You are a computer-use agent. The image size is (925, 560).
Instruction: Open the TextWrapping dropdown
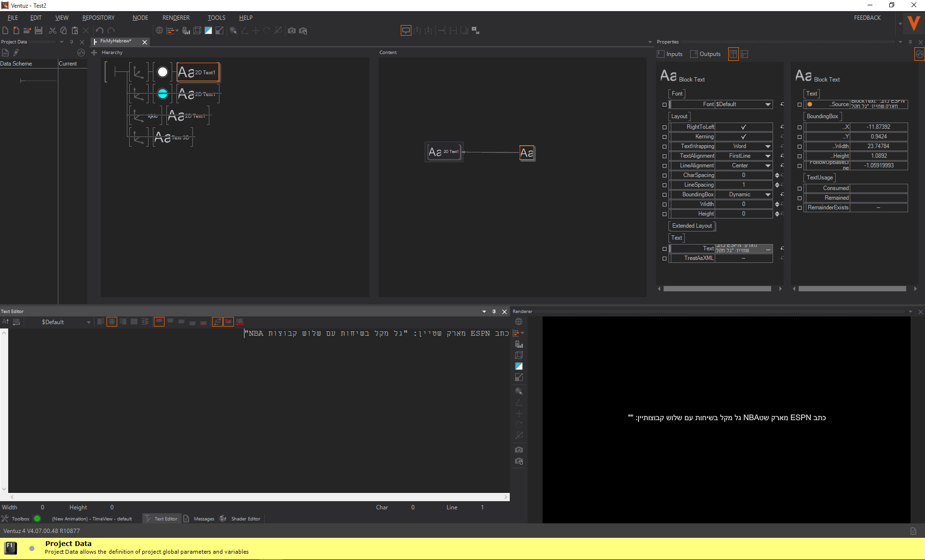767,146
